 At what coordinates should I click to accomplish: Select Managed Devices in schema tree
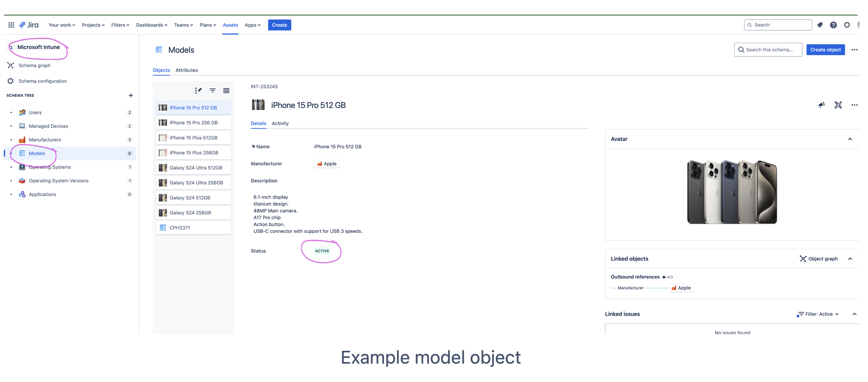(70, 126)
